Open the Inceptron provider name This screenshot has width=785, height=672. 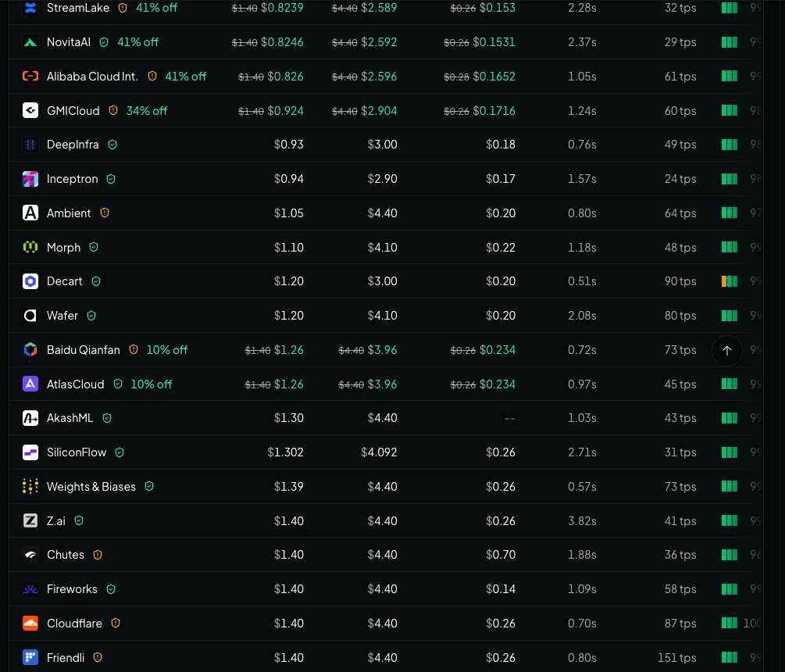click(72, 179)
